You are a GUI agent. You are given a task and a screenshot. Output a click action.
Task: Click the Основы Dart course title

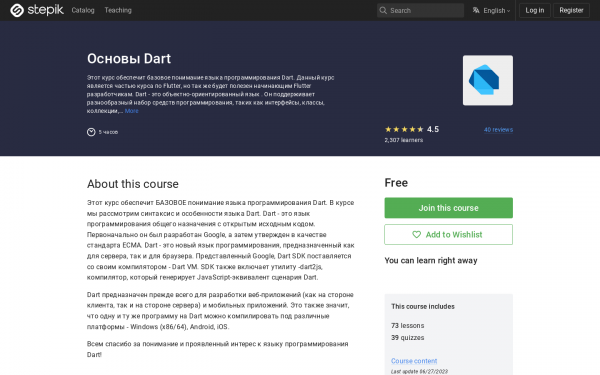[129, 59]
